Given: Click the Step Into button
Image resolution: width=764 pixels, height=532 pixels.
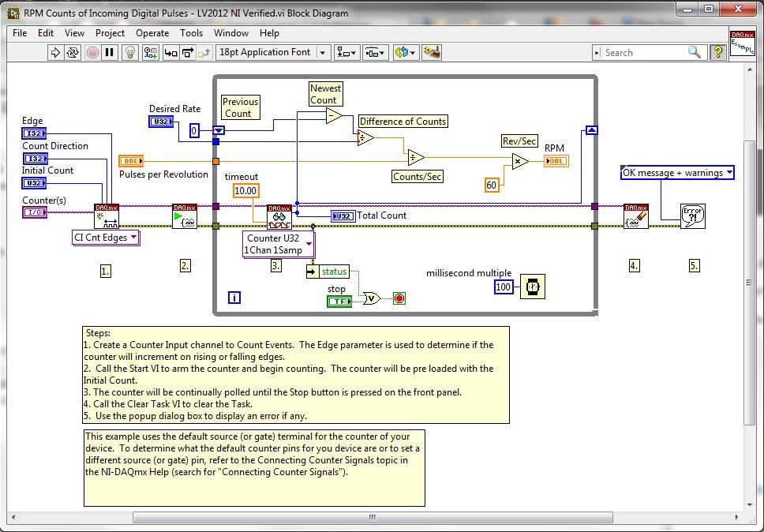Looking at the screenshot, I should tap(170, 53).
